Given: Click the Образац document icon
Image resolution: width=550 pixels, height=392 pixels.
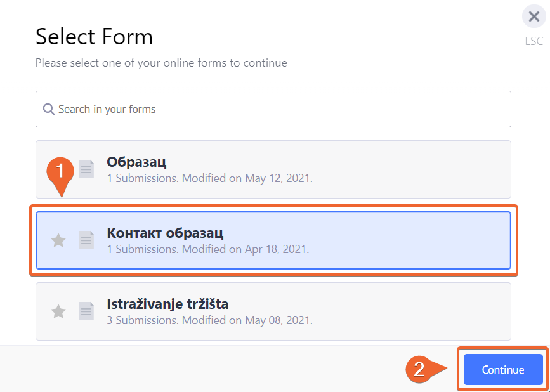Looking at the screenshot, I should [x=86, y=169].
